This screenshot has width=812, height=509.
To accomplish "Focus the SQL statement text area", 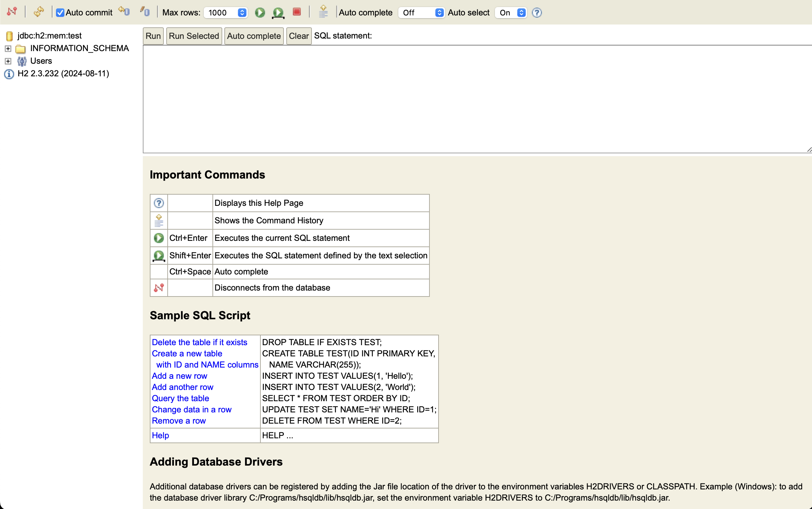I will (x=477, y=99).
